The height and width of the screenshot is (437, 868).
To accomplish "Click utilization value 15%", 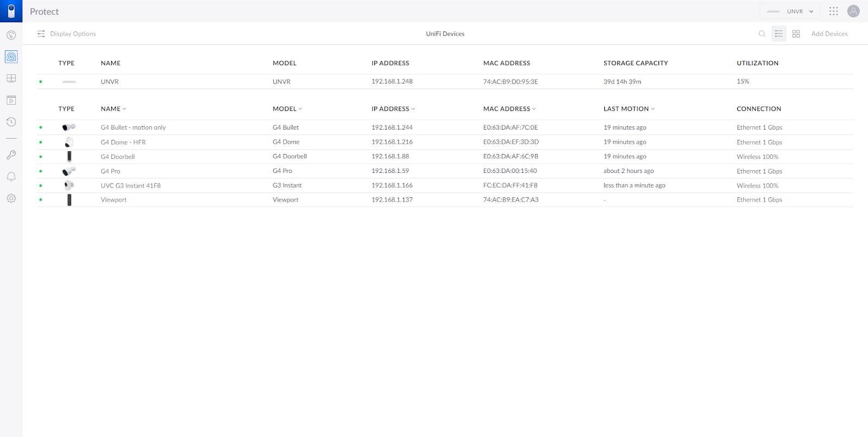I will 743,81.
